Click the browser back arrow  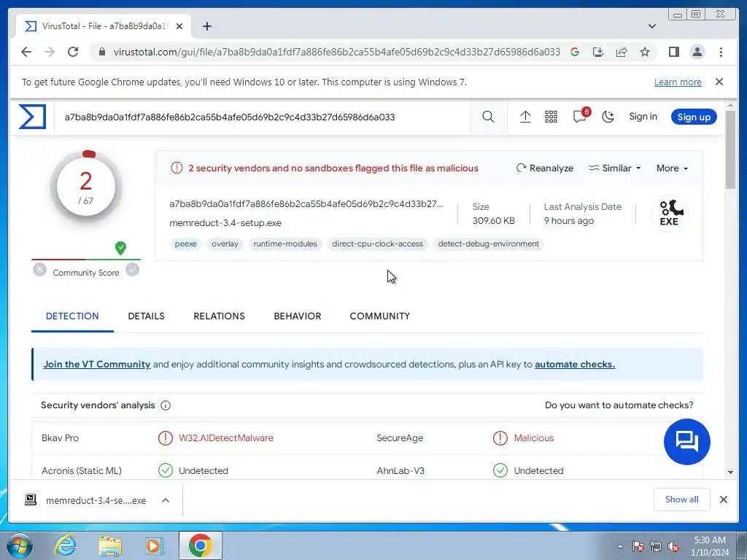click(26, 52)
